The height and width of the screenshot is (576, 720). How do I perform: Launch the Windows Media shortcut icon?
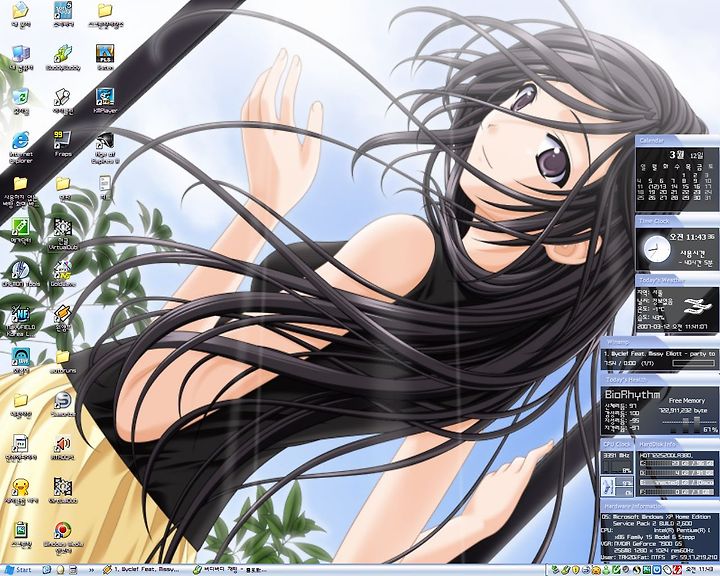click(x=63, y=532)
